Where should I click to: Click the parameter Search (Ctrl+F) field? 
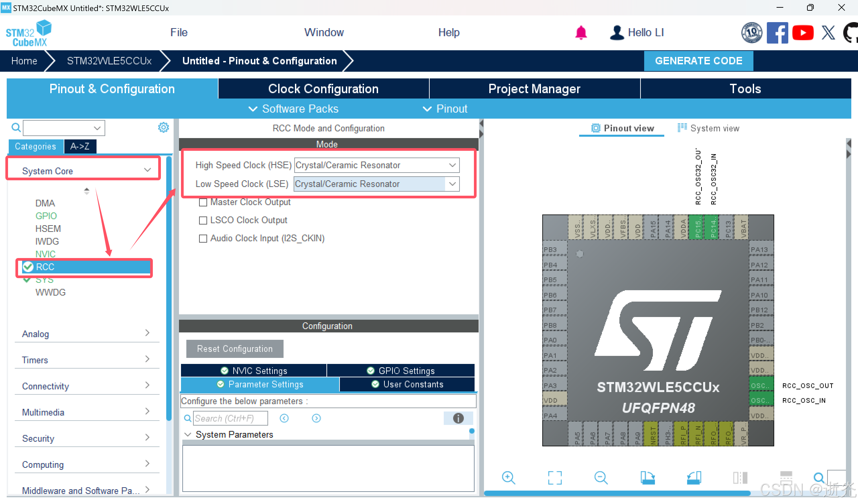231,418
